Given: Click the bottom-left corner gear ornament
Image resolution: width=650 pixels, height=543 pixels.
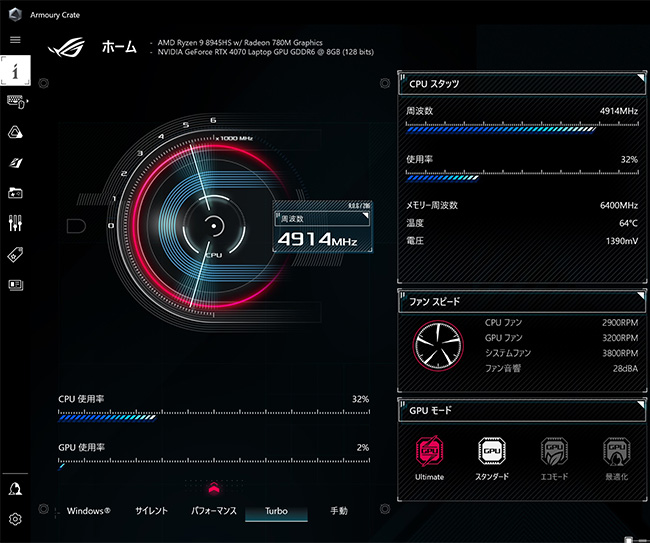Looking at the screenshot, I should (x=44, y=509).
